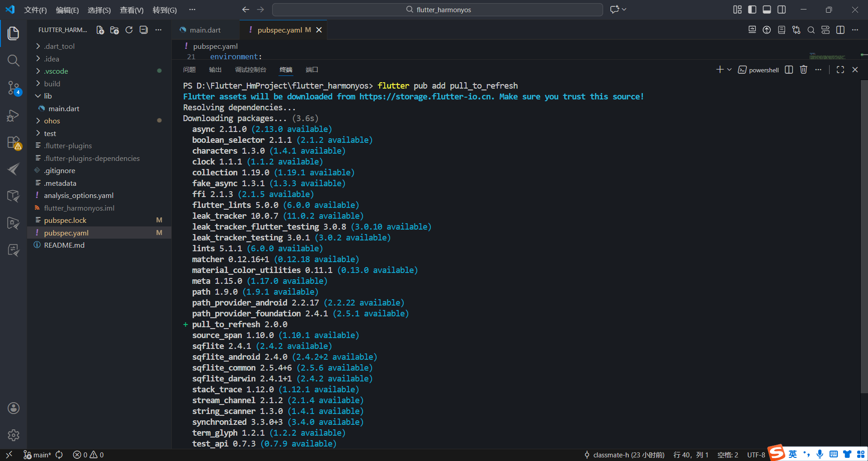Image resolution: width=868 pixels, height=461 pixels.
Task: Toggle the secondary side bar layout button
Action: (x=782, y=9)
